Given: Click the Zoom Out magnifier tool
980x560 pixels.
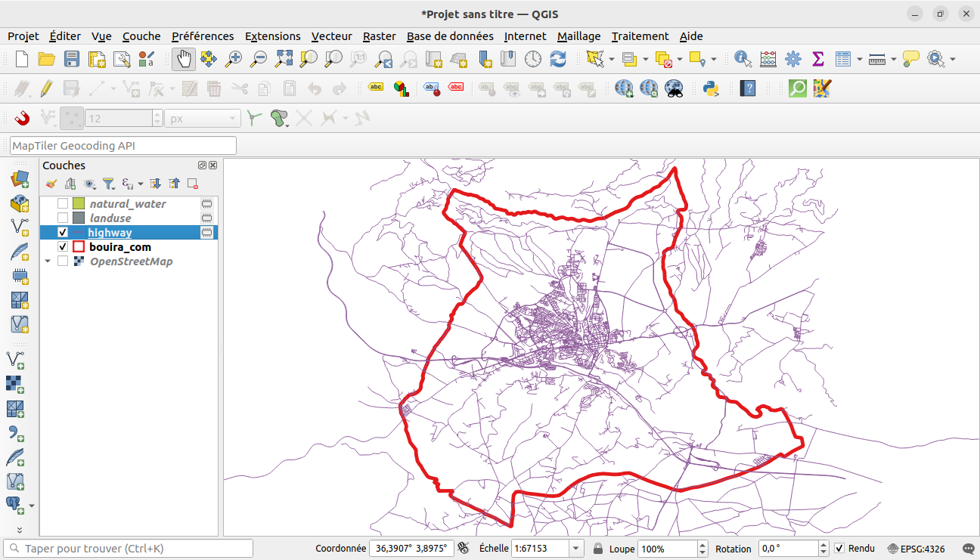Looking at the screenshot, I should [259, 59].
